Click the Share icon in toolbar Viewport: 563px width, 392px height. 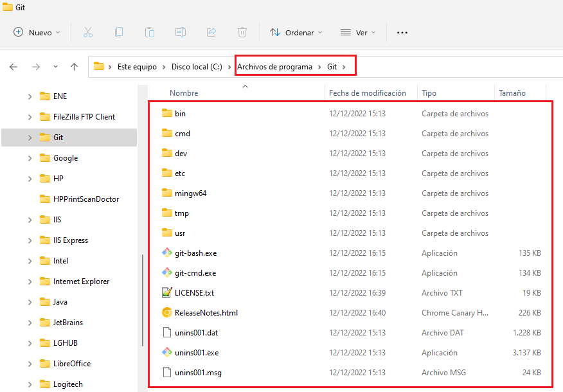point(211,32)
